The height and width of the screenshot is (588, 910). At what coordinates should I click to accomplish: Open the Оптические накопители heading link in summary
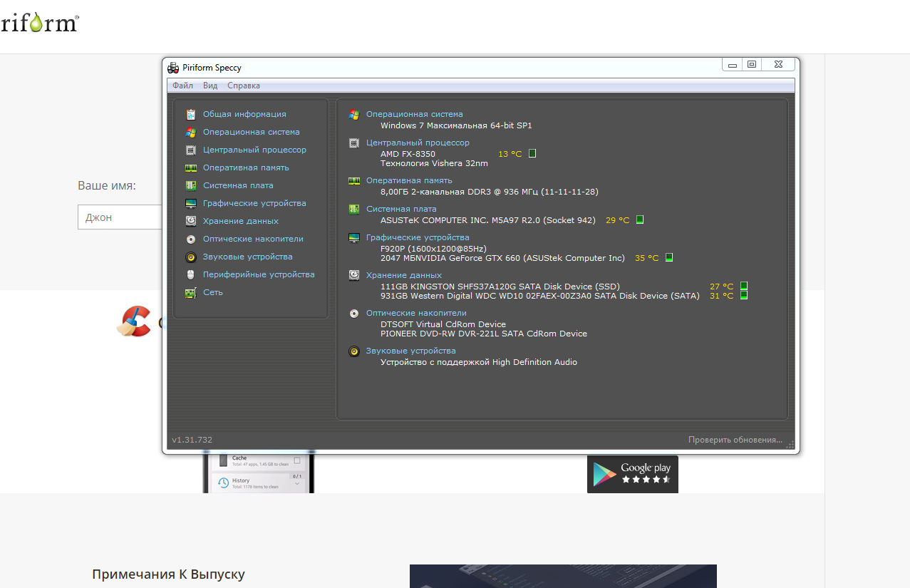click(416, 313)
